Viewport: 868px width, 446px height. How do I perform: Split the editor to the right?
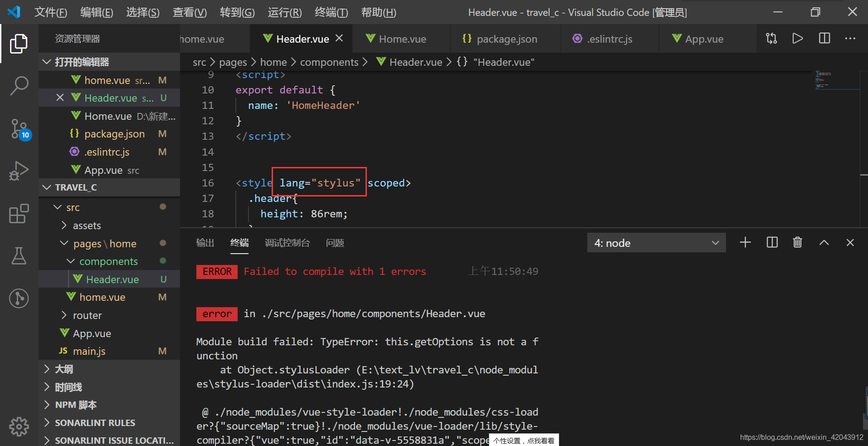pyautogui.click(x=824, y=39)
